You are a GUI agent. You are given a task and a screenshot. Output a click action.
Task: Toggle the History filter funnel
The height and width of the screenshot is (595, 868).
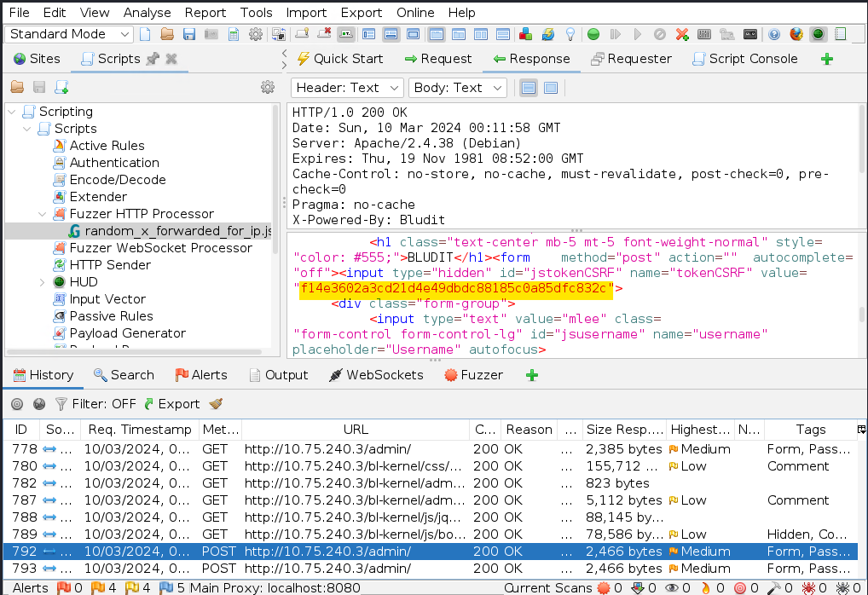click(61, 404)
